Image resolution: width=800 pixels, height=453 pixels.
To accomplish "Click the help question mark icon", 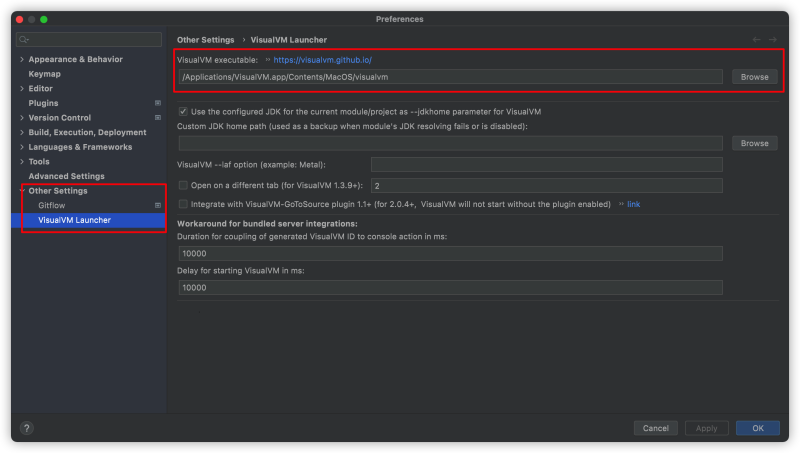I will pos(27,428).
